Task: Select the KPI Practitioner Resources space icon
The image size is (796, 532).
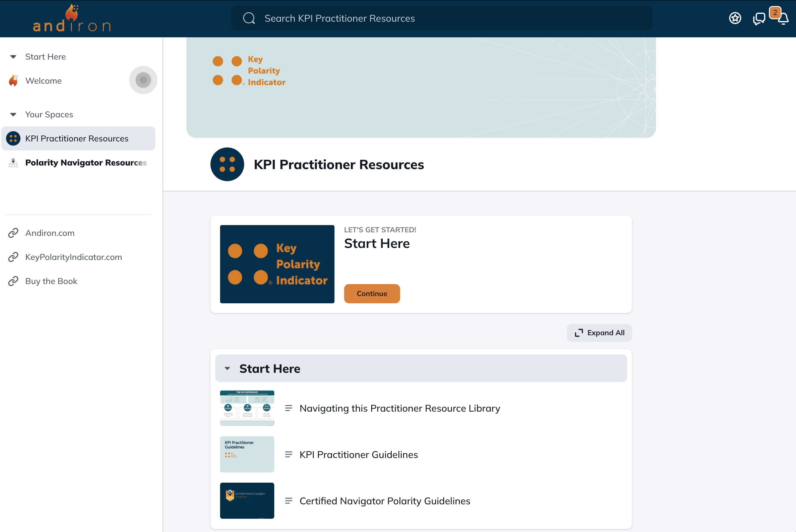Action: coord(14,138)
